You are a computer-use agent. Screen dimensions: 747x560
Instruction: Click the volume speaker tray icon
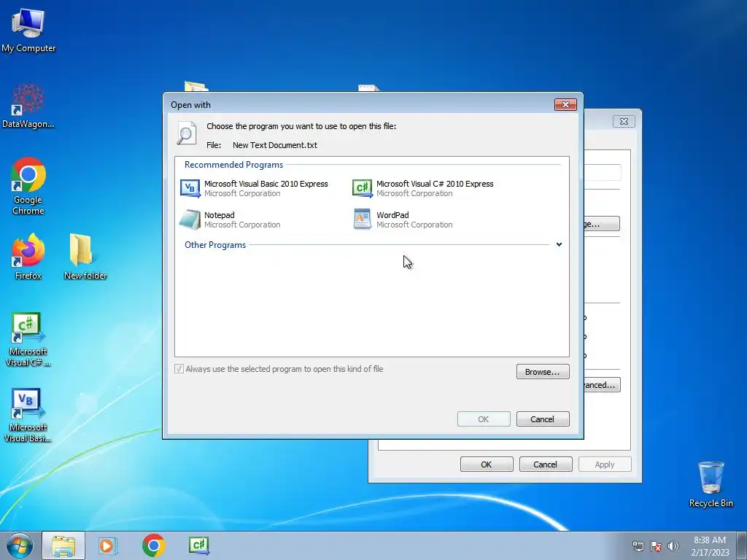(673, 546)
